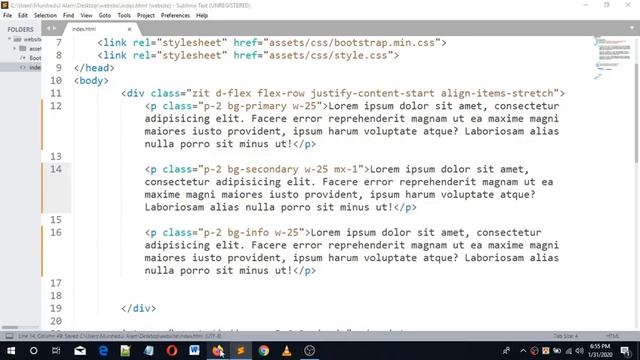Open the Preferences menu

[175, 16]
